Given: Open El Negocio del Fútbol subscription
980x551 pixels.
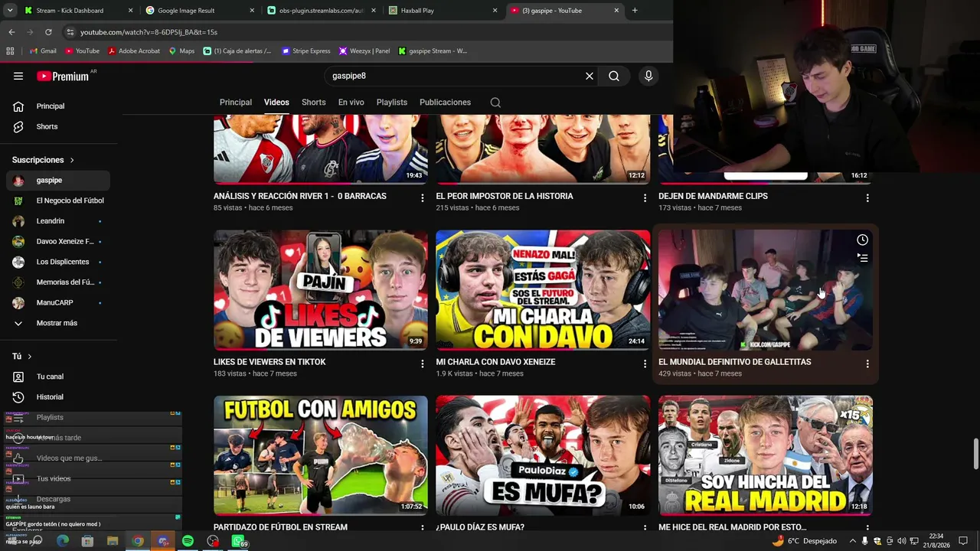Looking at the screenshot, I should (58, 201).
